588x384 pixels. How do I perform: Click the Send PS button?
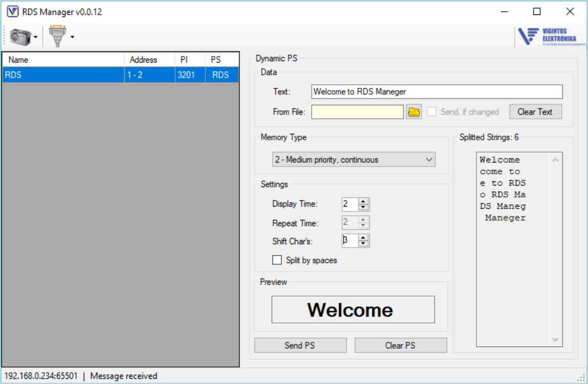point(300,345)
